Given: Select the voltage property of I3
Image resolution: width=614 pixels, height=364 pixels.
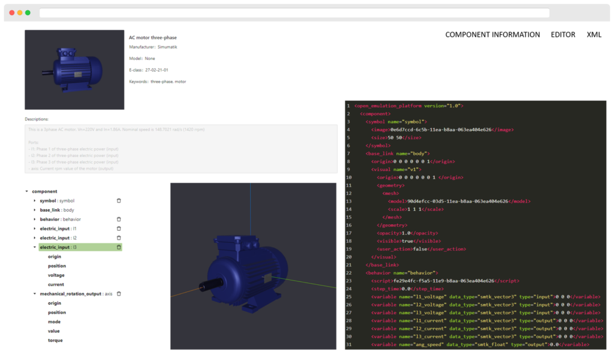Looking at the screenshot, I should 56,275.
